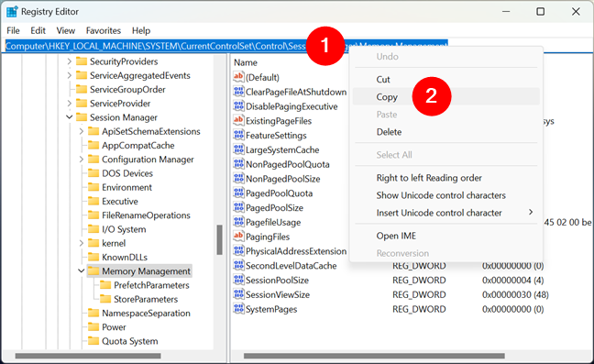The image size is (594, 364).
Task: Click the PhysicalAddressExtension DWORD icon
Action: coord(238,250)
